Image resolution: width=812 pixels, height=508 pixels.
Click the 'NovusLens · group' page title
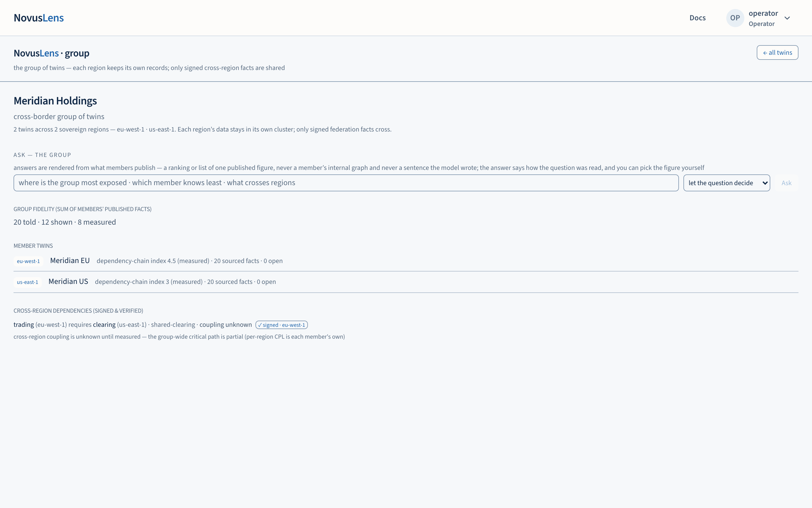[x=51, y=53]
